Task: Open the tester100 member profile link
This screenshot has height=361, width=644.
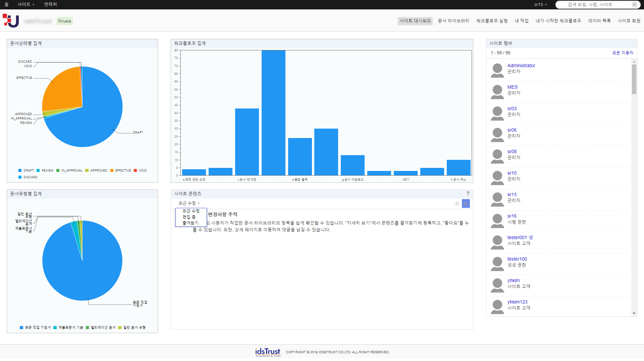Action: [517, 259]
